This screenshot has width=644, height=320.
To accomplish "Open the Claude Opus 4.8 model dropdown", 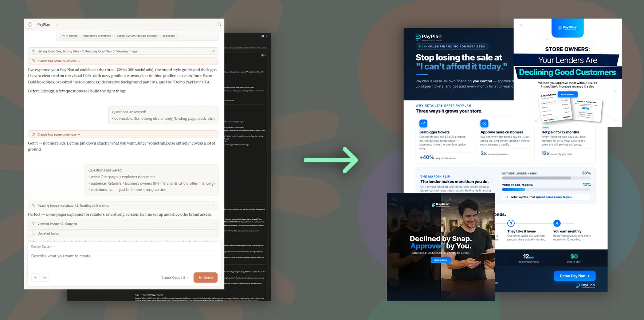I will (175, 278).
